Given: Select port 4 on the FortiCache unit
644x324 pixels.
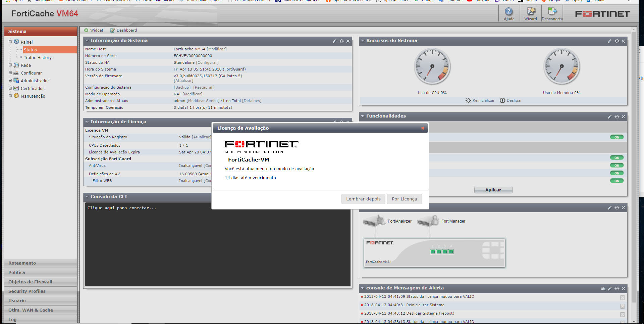Looking at the screenshot, I should (451, 251).
